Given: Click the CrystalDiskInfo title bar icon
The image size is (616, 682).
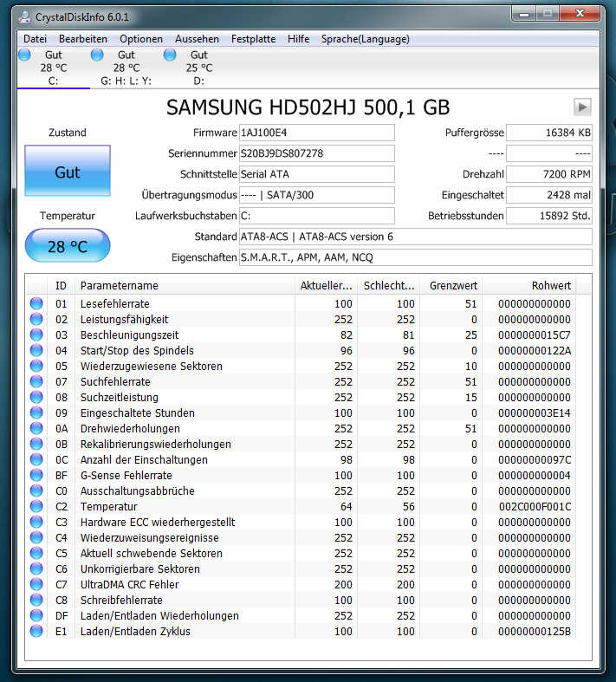Looking at the screenshot, I should tap(24, 17).
